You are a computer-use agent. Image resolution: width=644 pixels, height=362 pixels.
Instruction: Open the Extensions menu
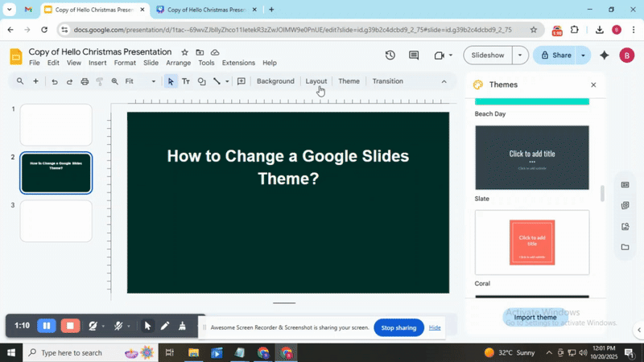point(238,63)
